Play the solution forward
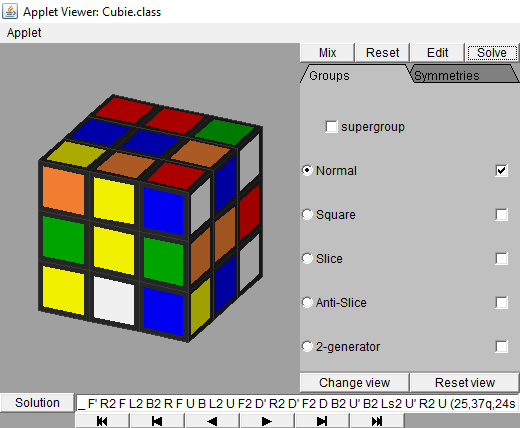 click(267, 421)
